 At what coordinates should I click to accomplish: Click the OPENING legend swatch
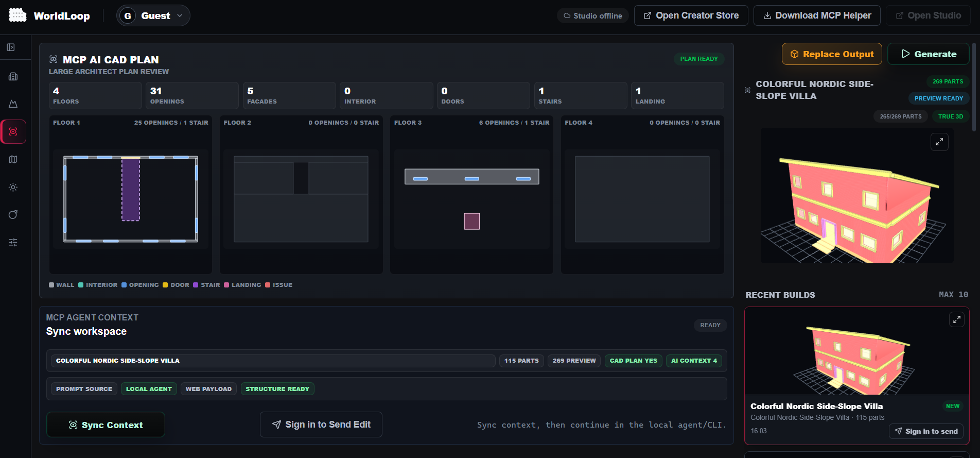(124, 285)
